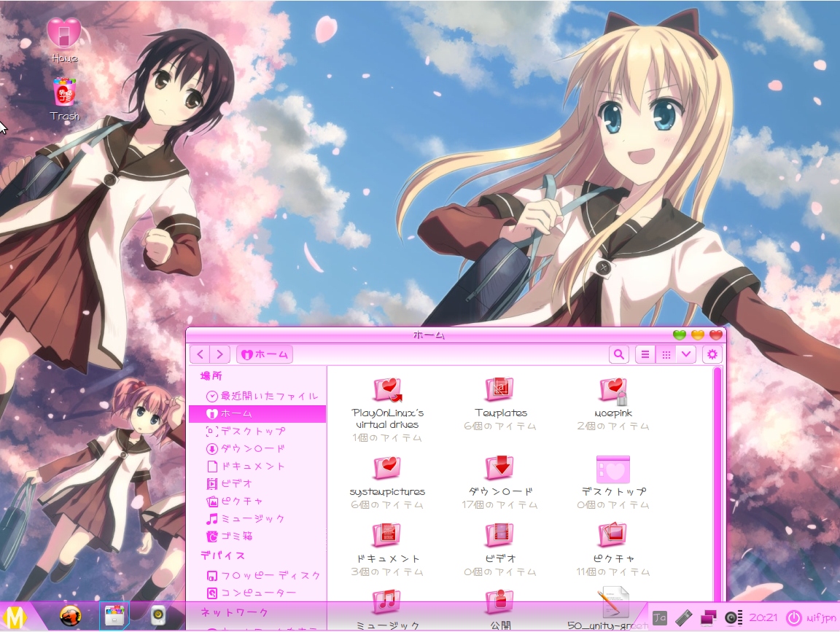Go back with the left arrow button
Viewport: 840px width, 632px height.
(x=201, y=354)
